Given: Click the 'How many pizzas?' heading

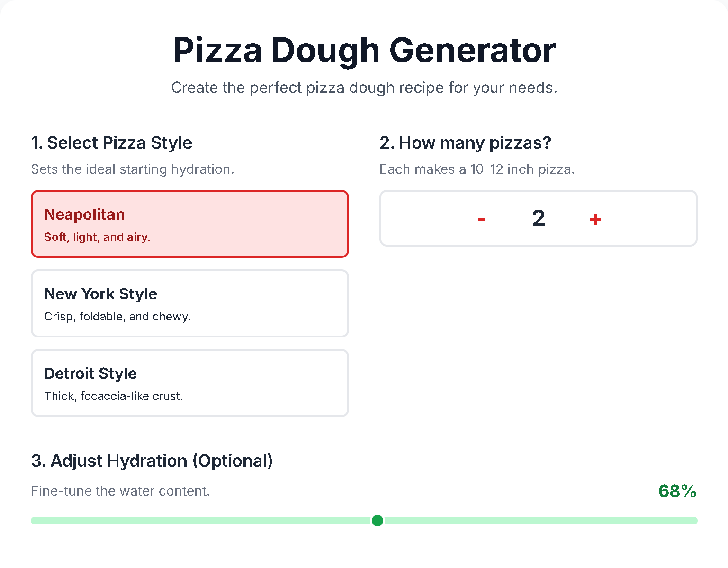Looking at the screenshot, I should [465, 142].
